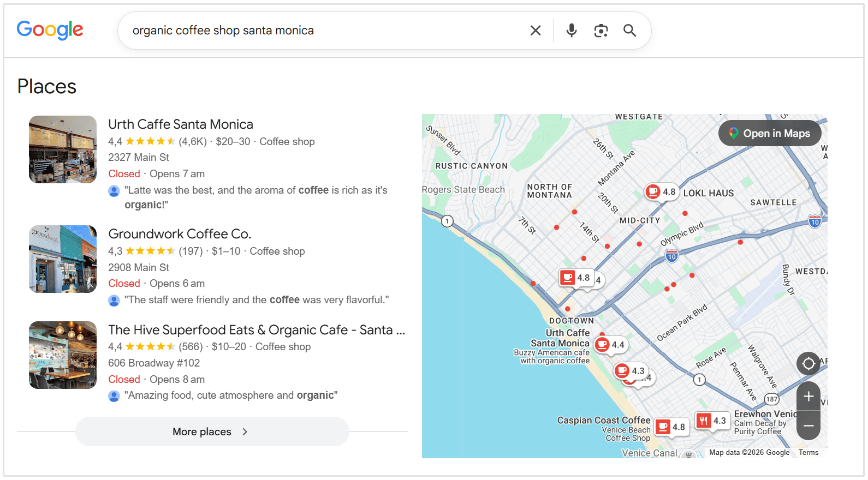Open Urth Caffe Santa Monica listing
Viewport: 868px width, 480px height.
(181, 124)
